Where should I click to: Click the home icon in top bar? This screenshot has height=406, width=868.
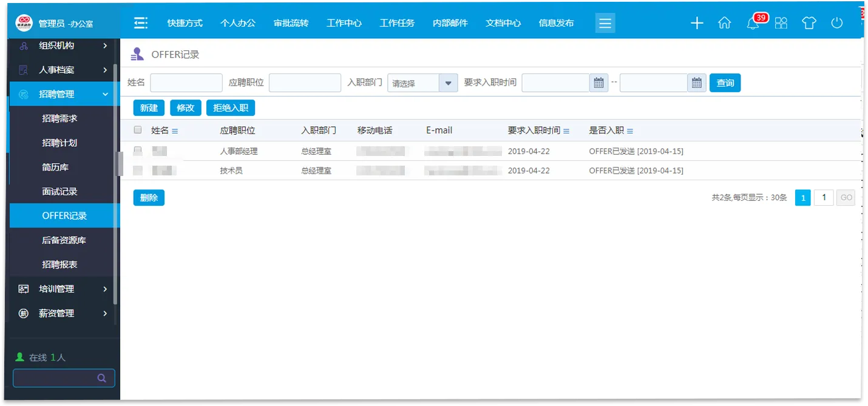click(725, 22)
